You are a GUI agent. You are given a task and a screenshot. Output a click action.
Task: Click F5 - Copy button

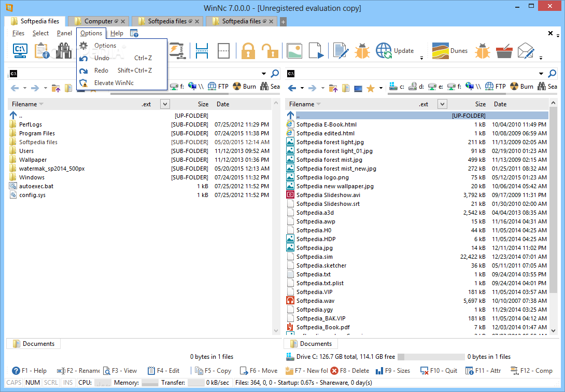[x=213, y=370]
